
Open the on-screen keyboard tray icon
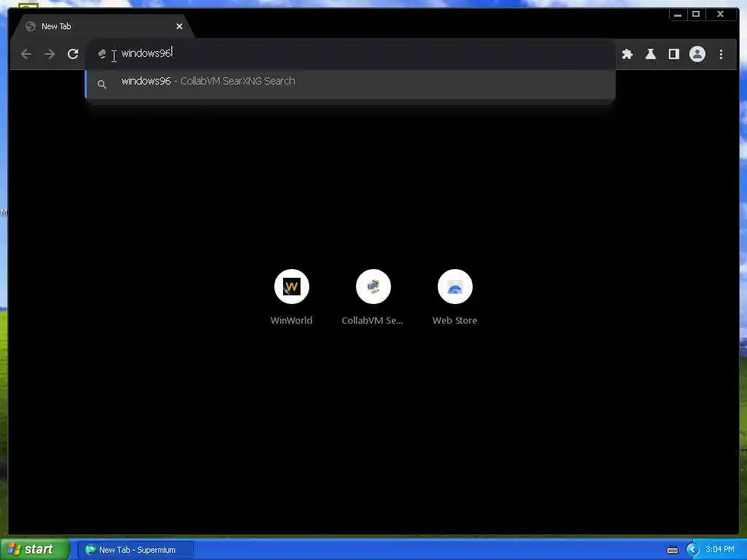[672, 550]
